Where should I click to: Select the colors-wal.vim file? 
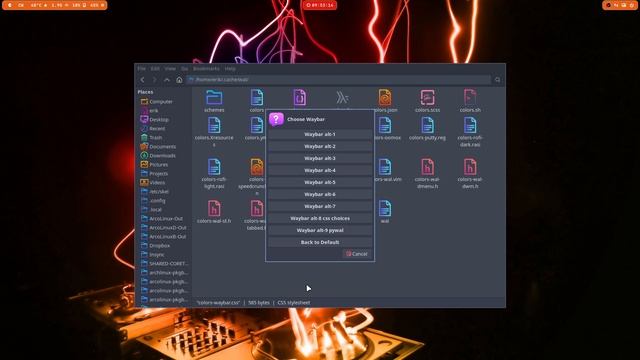tap(384, 167)
